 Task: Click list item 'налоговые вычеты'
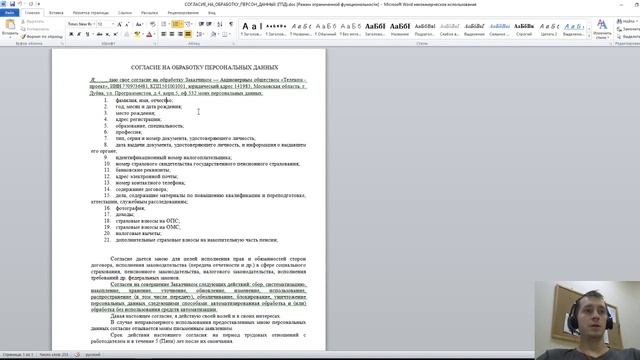pos(138,233)
